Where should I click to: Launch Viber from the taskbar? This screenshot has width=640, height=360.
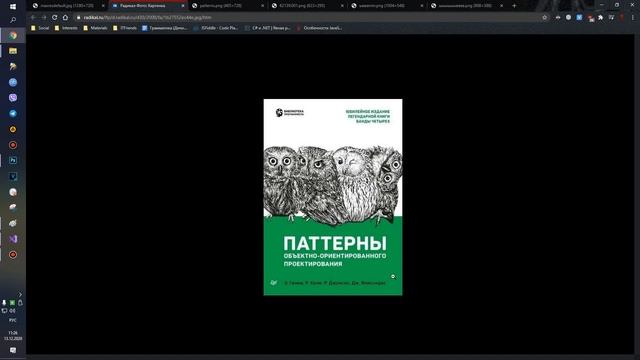pos(13,98)
